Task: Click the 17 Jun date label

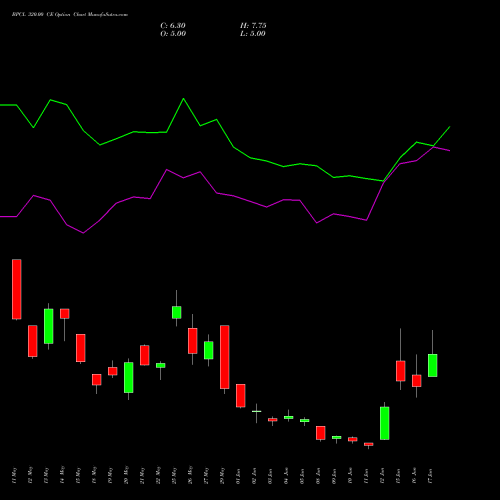Action: [430, 476]
